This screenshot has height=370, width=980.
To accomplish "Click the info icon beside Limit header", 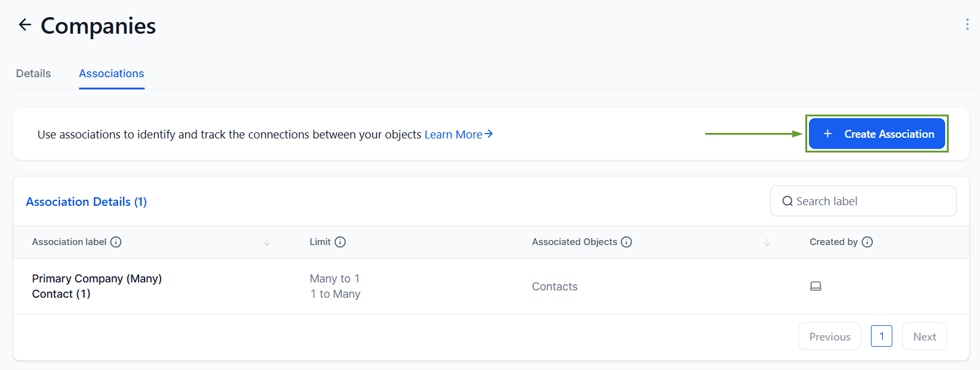I will [x=340, y=242].
